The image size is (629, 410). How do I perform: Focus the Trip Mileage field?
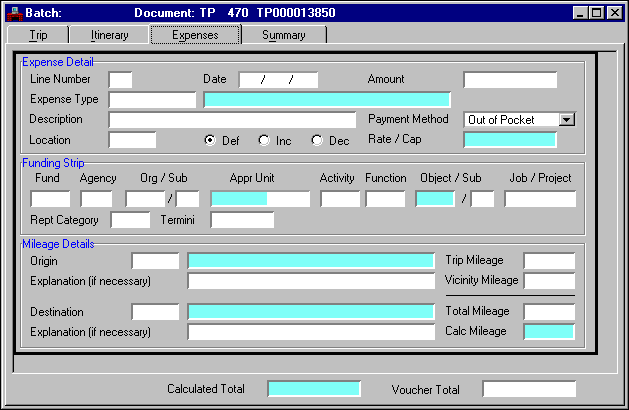tap(549, 261)
